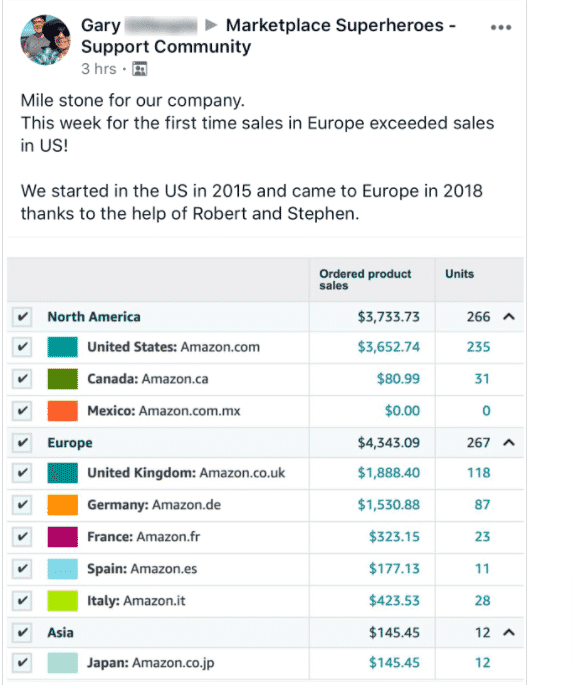Open the Germany units 87 link
The height and width of the screenshot is (685, 573).
pos(482,505)
